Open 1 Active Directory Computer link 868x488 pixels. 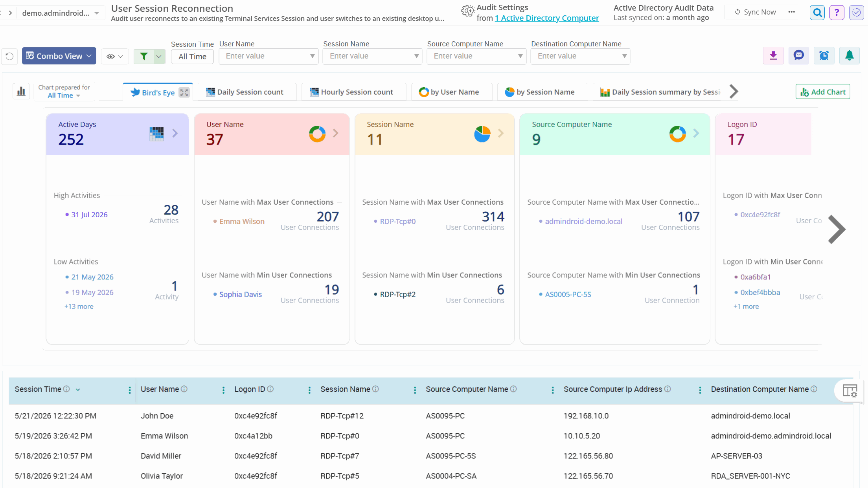[547, 18]
